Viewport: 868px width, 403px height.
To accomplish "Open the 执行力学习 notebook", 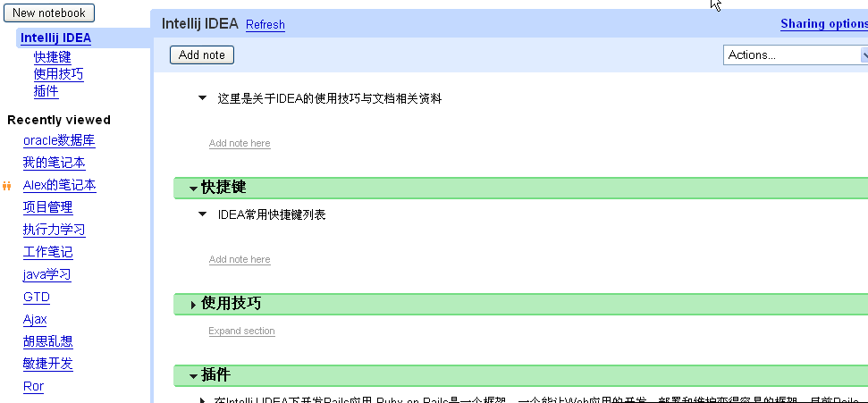I will (x=55, y=230).
